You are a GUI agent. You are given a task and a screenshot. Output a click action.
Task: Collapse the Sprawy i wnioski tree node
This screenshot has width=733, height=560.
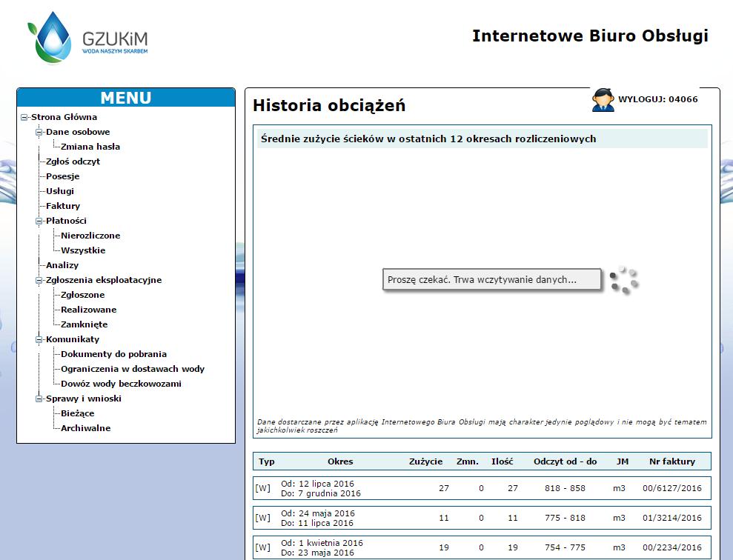click(39, 399)
